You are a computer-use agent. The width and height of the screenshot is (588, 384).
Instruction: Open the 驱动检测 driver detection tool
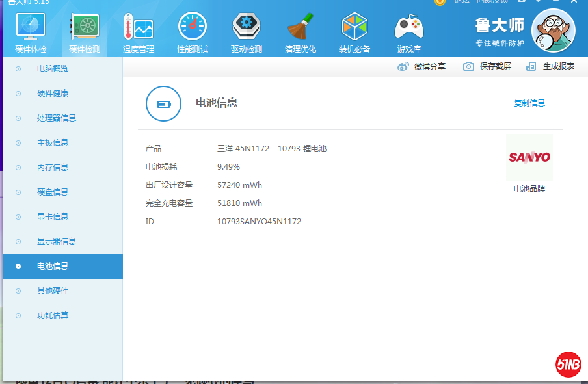(246, 31)
